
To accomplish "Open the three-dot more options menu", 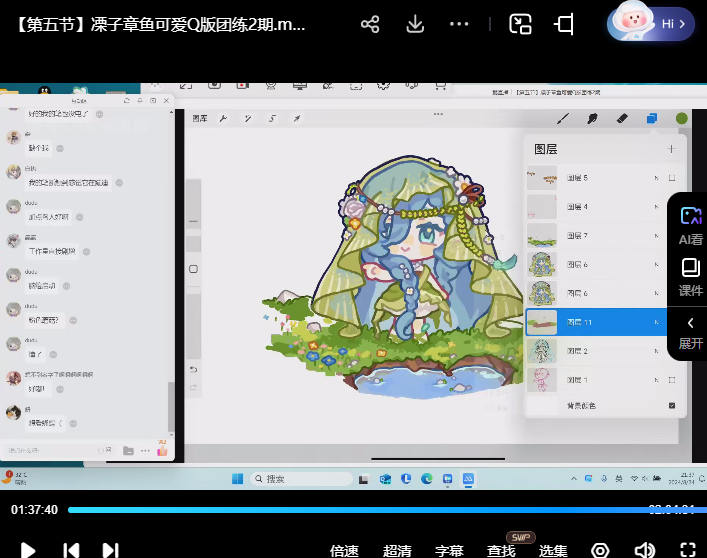I will [459, 24].
